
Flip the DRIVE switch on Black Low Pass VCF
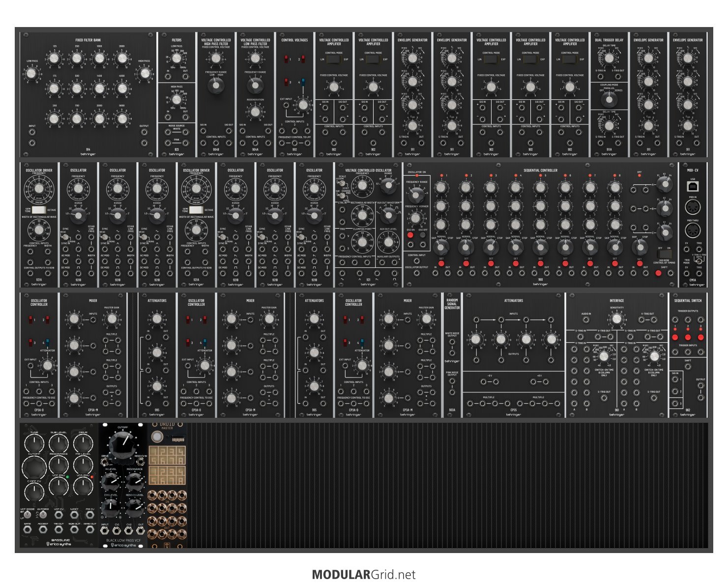coord(105,462)
